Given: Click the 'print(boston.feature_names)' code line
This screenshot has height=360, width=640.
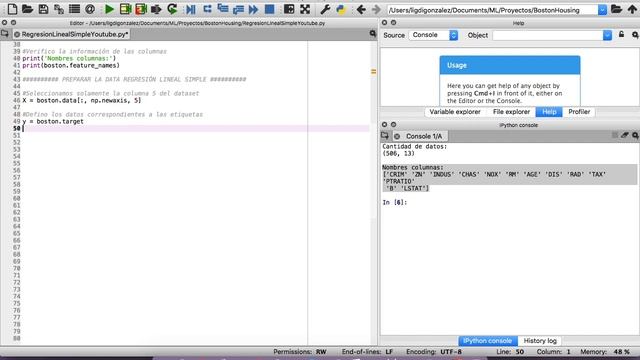Looking at the screenshot, I should [x=71, y=65].
